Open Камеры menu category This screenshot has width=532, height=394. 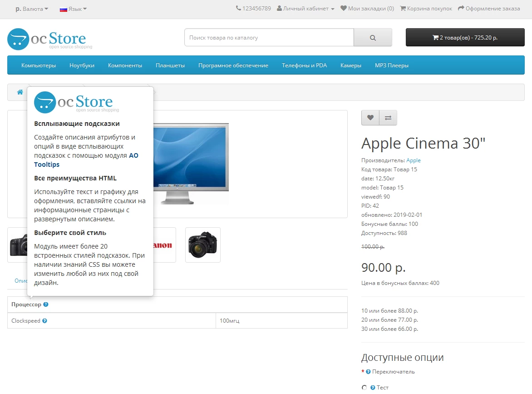351,65
